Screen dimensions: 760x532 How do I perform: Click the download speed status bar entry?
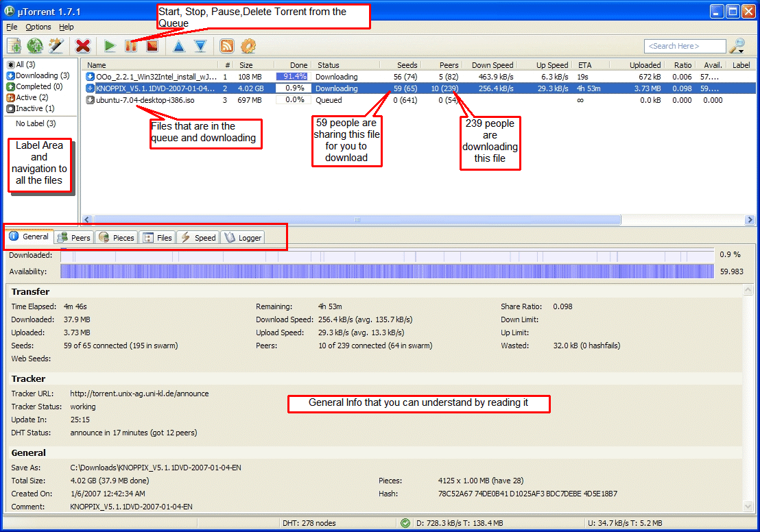coord(459,523)
